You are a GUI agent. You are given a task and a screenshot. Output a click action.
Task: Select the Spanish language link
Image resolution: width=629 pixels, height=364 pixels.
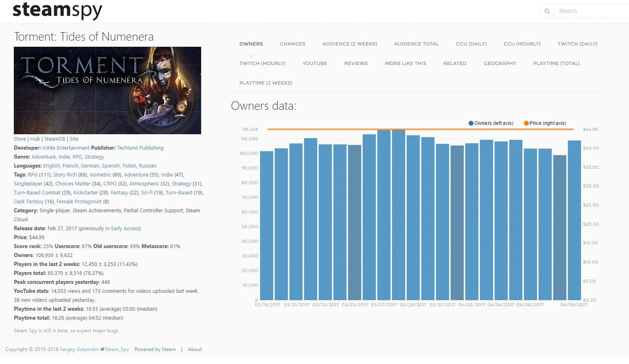[x=110, y=166]
